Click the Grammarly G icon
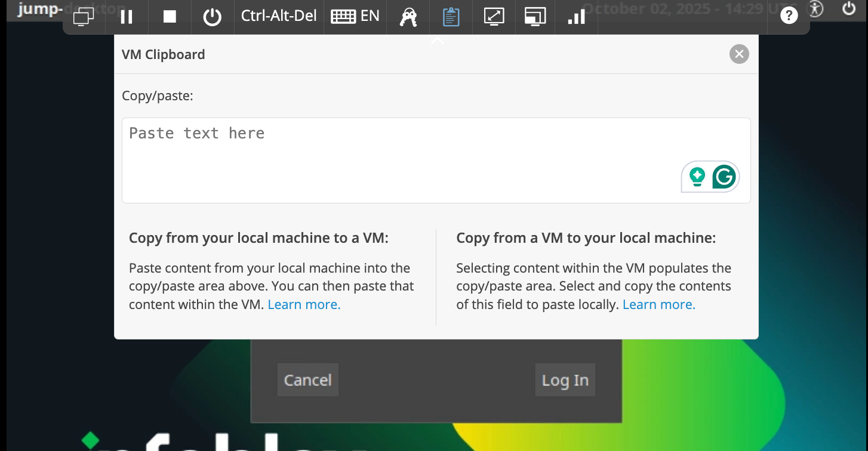 pyautogui.click(x=724, y=177)
